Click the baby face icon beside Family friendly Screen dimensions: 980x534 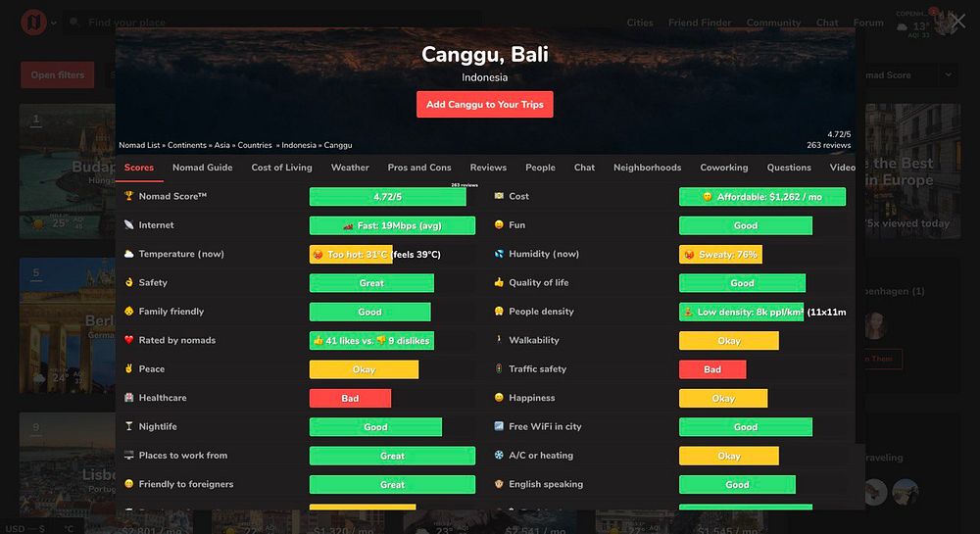128,311
